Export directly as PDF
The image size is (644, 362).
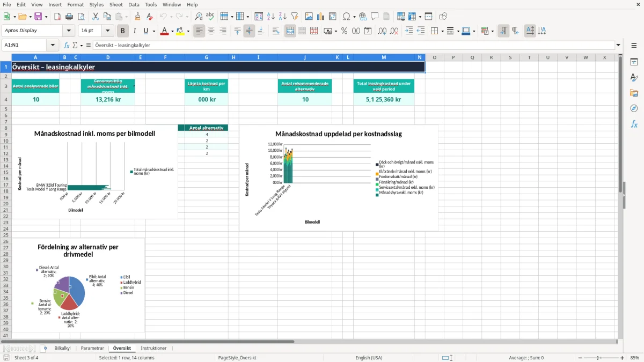(57, 17)
